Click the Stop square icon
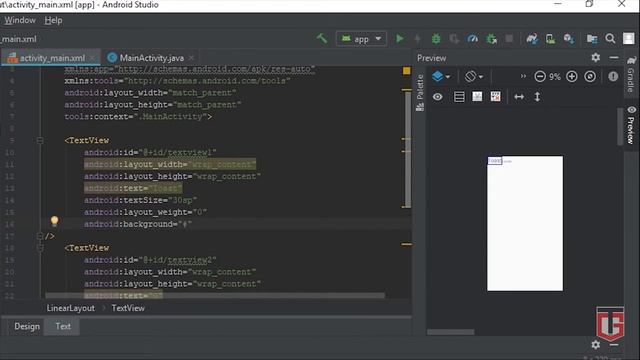The width and height of the screenshot is (640, 360). (509, 39)
